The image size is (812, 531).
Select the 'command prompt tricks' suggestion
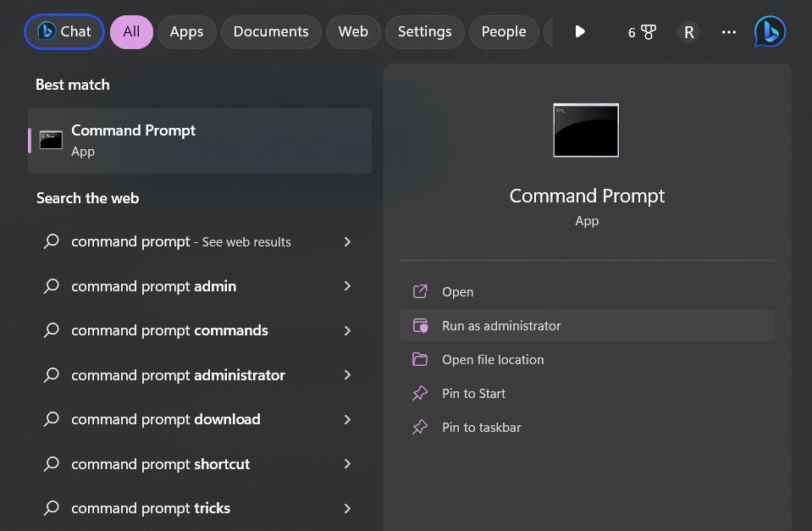[x=200, y=508]
